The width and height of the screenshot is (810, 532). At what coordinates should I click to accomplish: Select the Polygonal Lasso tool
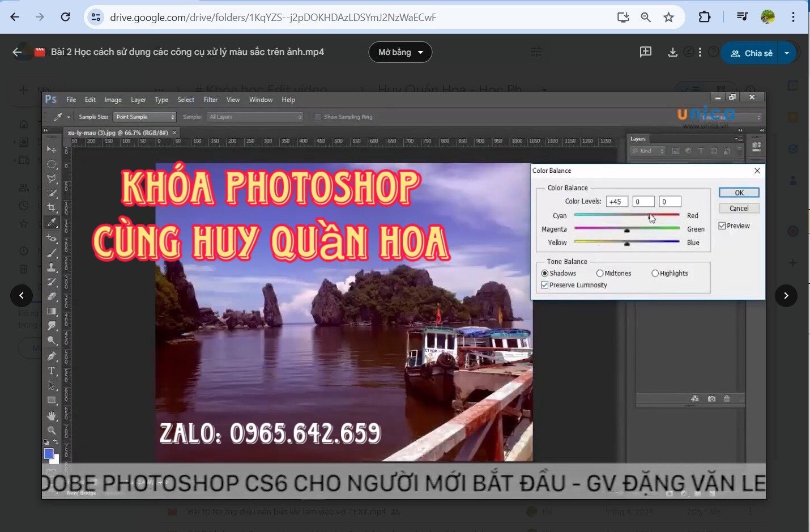point(52,178)
